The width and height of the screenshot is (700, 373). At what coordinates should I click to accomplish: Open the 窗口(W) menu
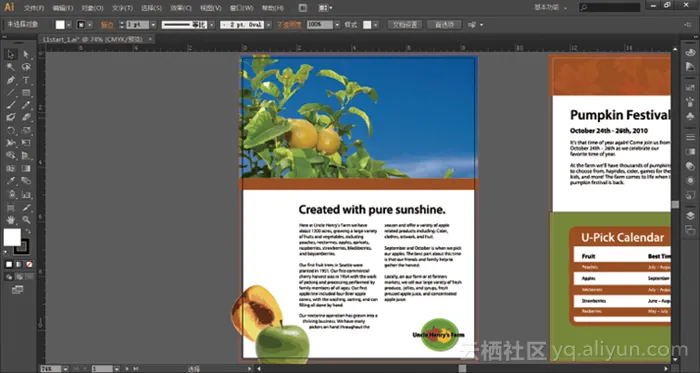[241, 8]
